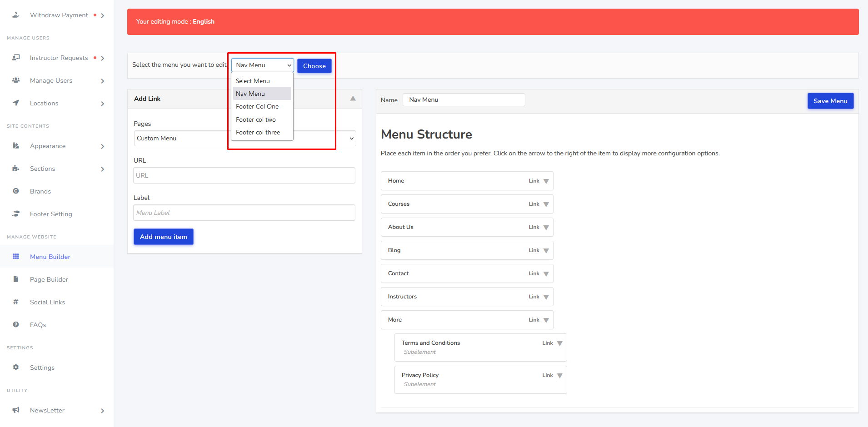
Task: Click the Social Links hash icon
Action: pos(16,302)
